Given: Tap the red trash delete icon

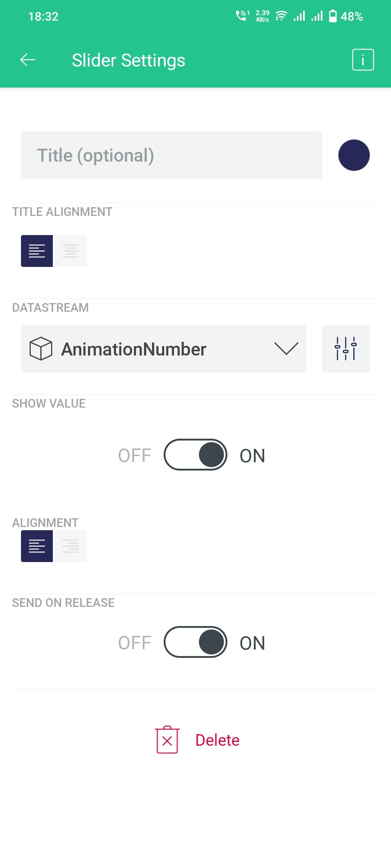Looking at the screenshot, I should click(x=167, y=740).
